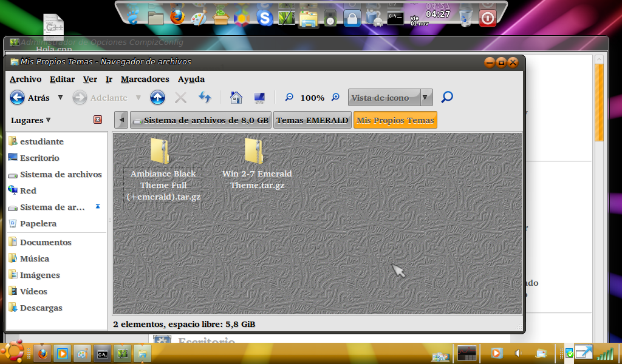
Task: Click the greyed-out Adelante forward arrow
Action: pyautogui.click(x=80, y=98)
